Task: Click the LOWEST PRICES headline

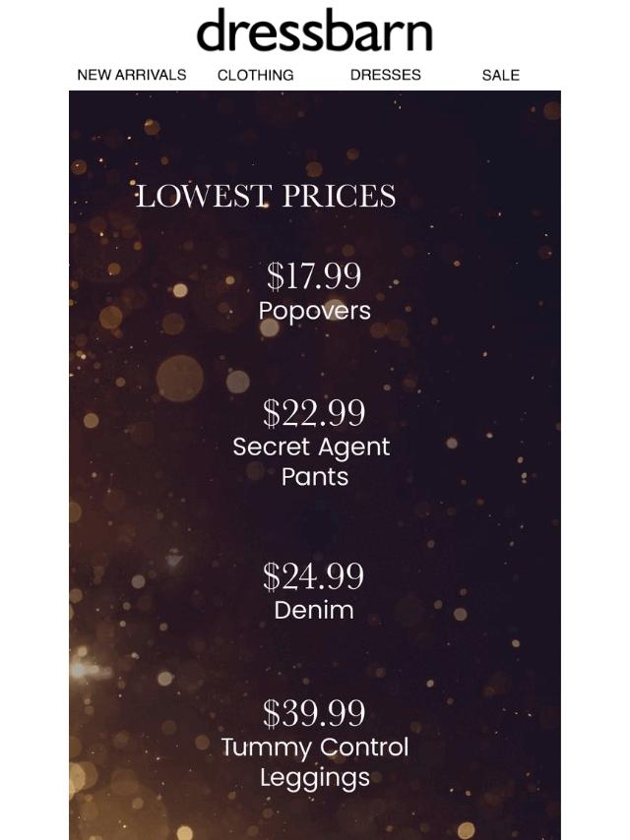Action: (x=266, y=196)
